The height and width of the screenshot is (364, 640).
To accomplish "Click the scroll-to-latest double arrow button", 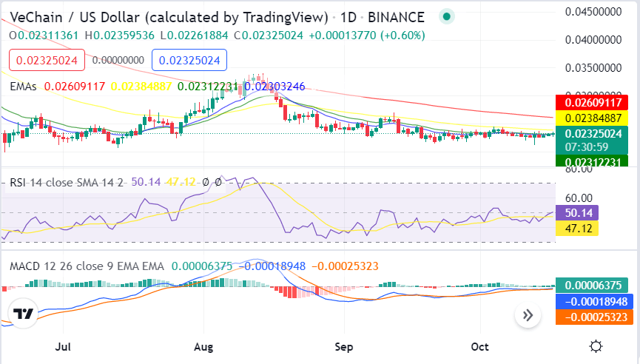I will point(528,315).
